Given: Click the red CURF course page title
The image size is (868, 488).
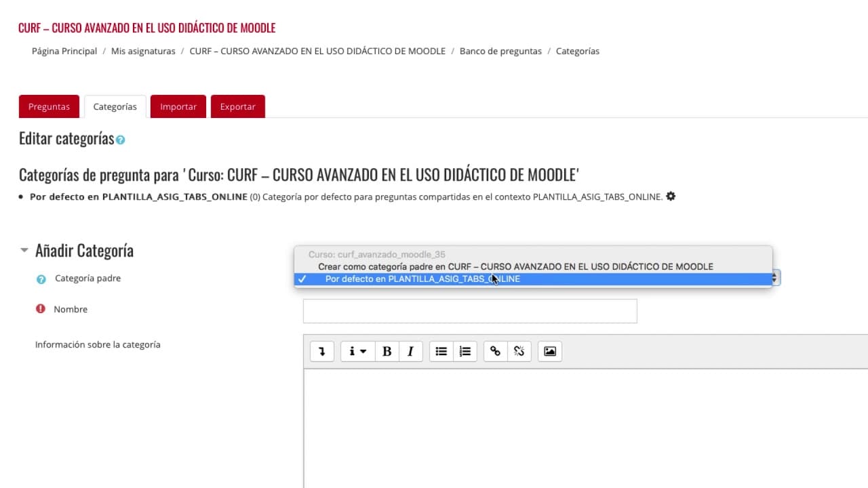Looking at the screenshot, I should coord(147,28).
